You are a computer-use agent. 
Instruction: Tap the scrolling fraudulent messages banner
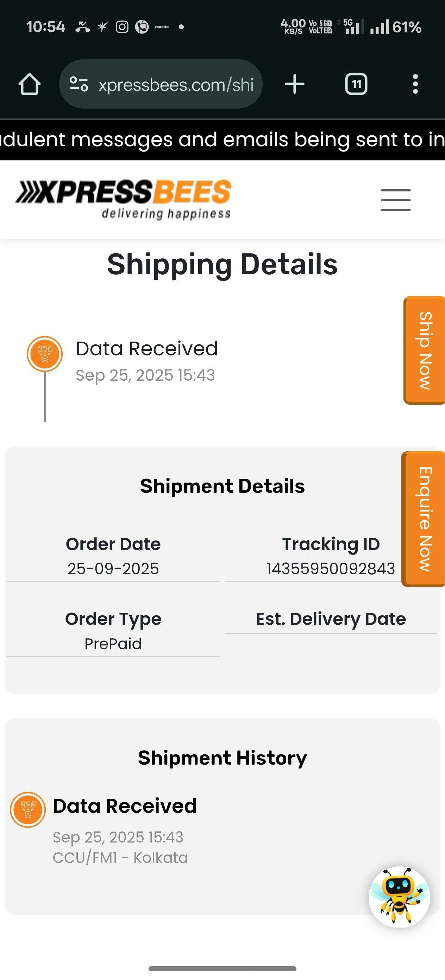pyautogui.click(x=222, y=140)
